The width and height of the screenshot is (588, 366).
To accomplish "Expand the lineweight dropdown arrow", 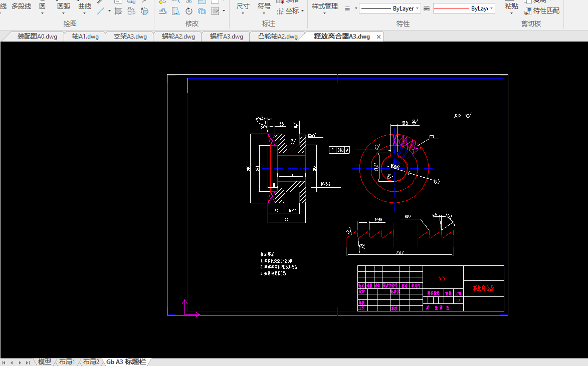I will point(356,8).
